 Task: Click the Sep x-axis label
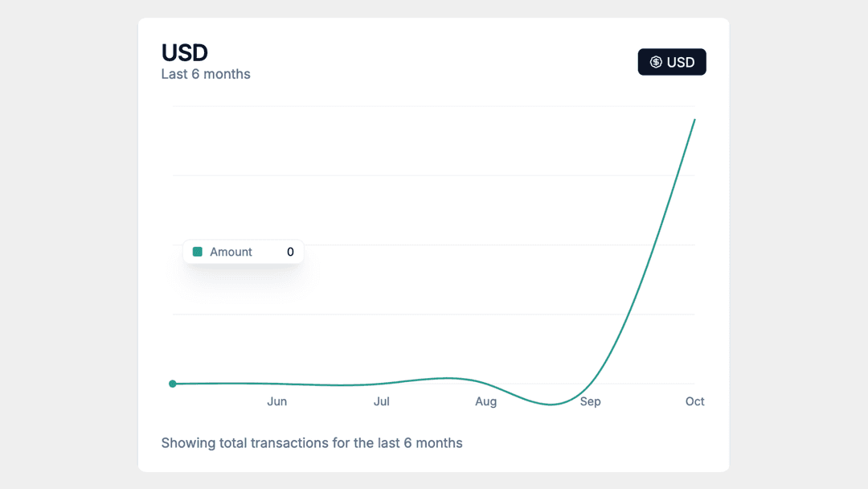pyautogui.click(x=590, y=401)
